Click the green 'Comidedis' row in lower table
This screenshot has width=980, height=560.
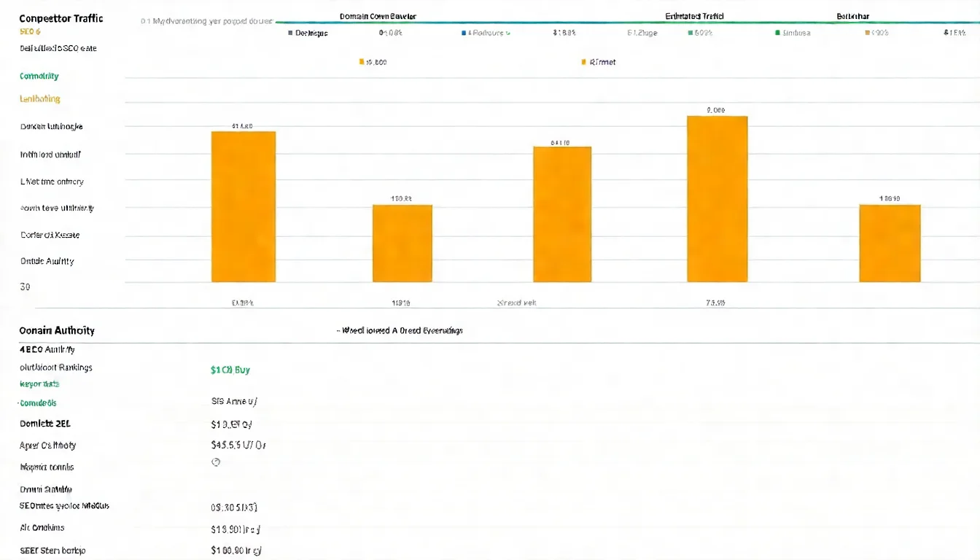coord(38,403)
